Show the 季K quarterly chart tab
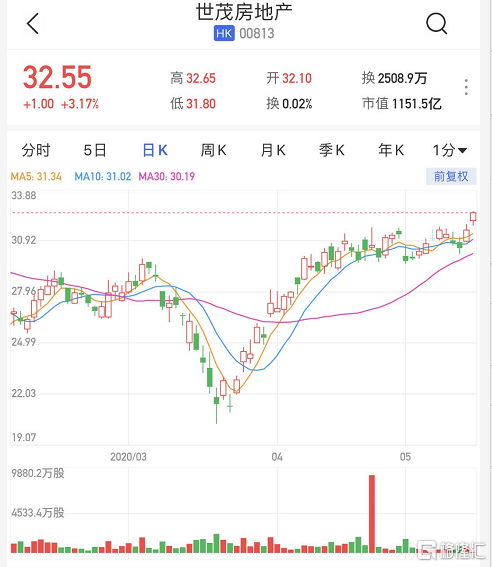This screenshot has width=492, height=567. click(332, 150)
